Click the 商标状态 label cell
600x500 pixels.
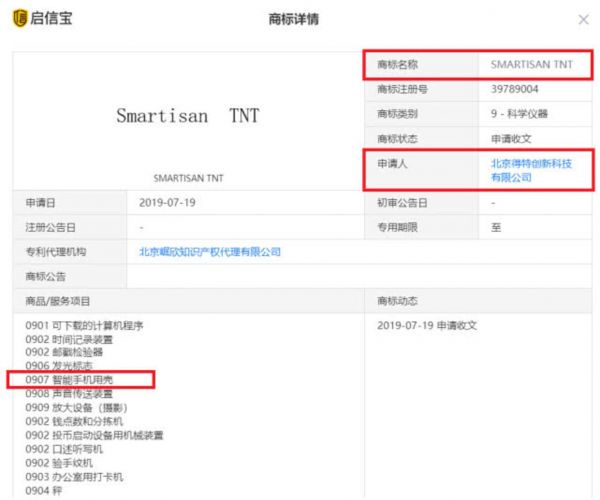tap(421, 138)
